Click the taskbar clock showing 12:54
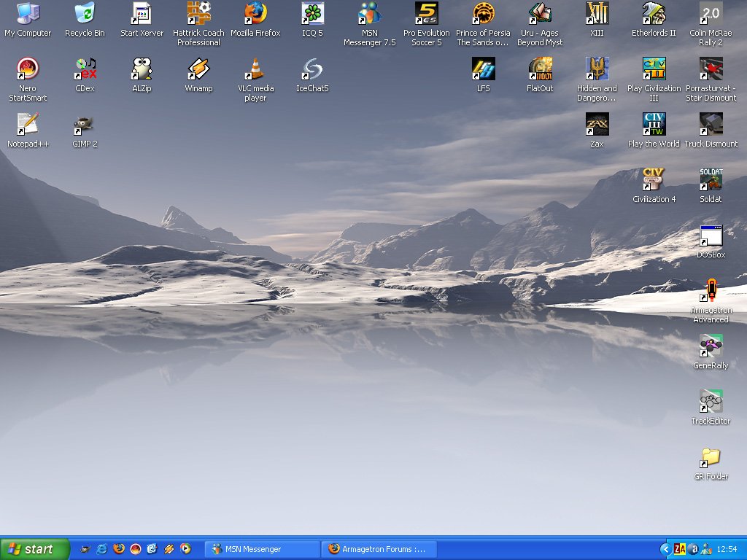 [x=727, y=549]
